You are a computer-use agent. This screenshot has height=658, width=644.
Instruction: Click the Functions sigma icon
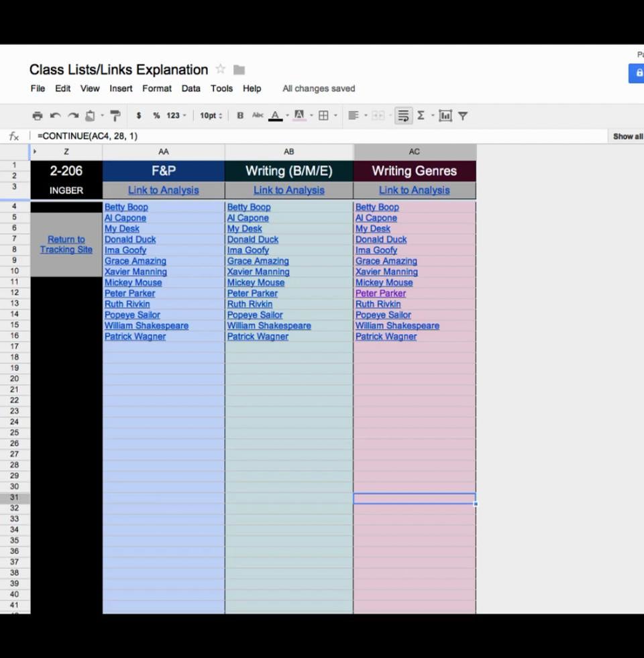coord(421,115)
